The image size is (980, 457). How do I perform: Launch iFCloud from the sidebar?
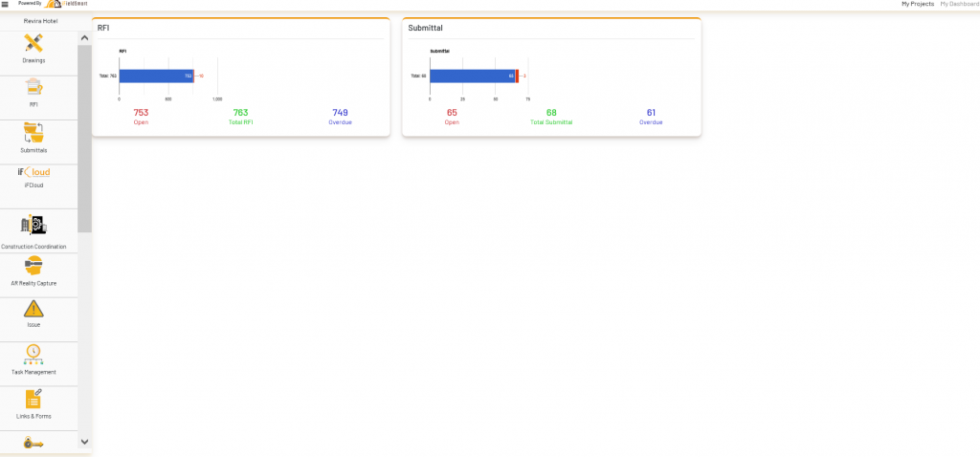(33, 172)
